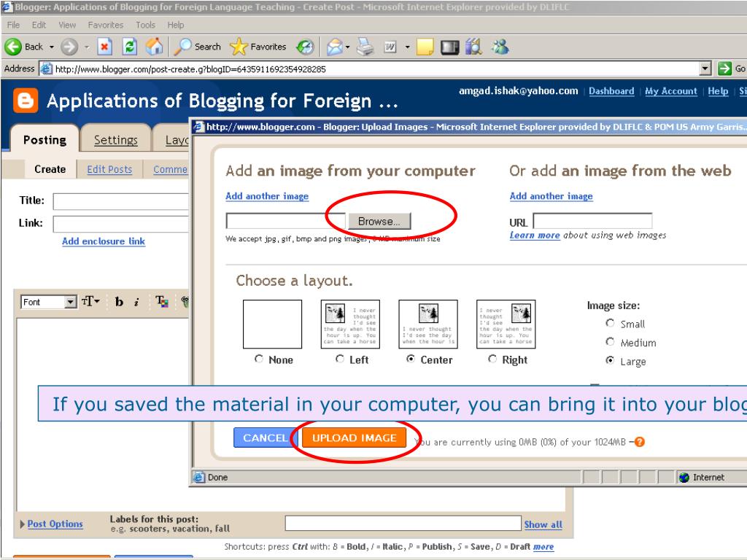The width and height of the screenshot is (747, 560).
Task: Open the Back button history dropdown
Action: coord(52,47)
